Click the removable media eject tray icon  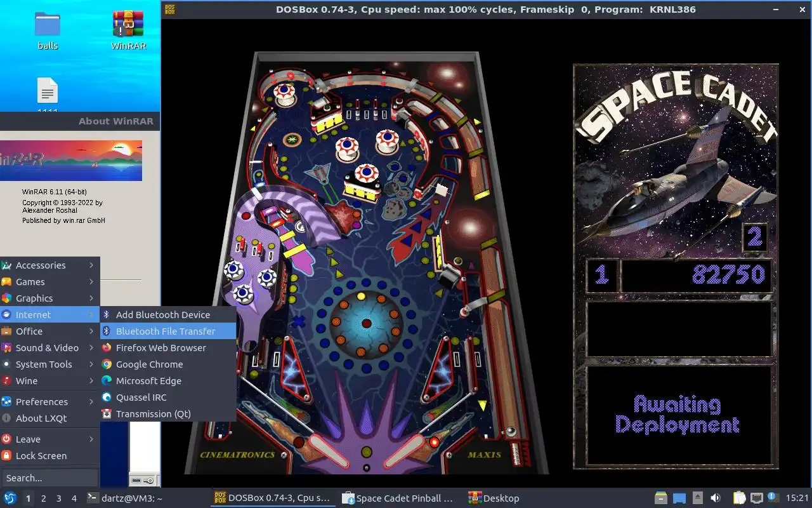(697, 498)
